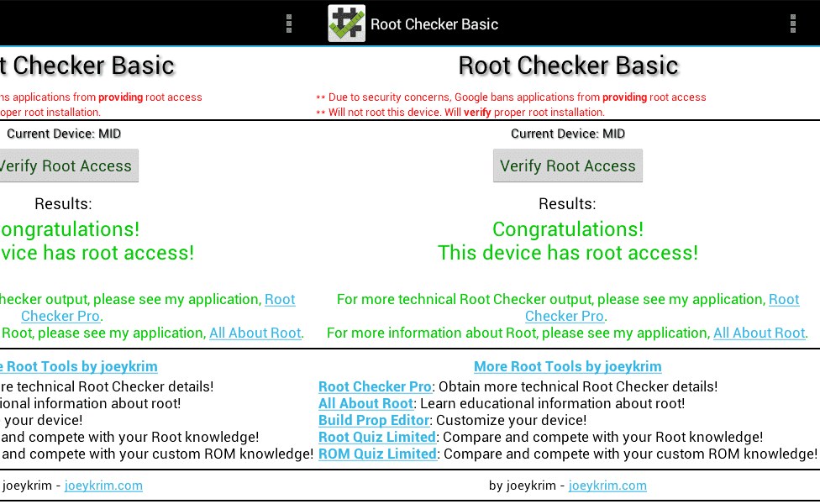Open the ROM Quiz Limited link

pos(377,454)
